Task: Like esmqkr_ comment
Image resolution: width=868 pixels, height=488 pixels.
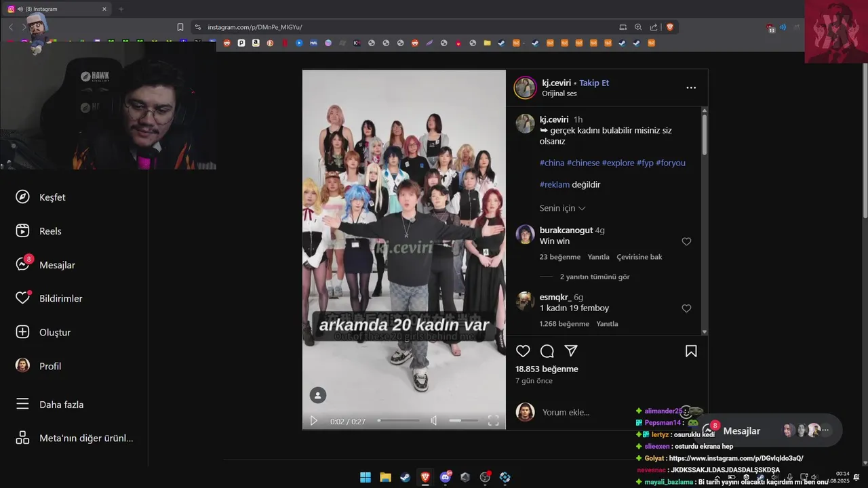Action: click(x=686, y=308)
